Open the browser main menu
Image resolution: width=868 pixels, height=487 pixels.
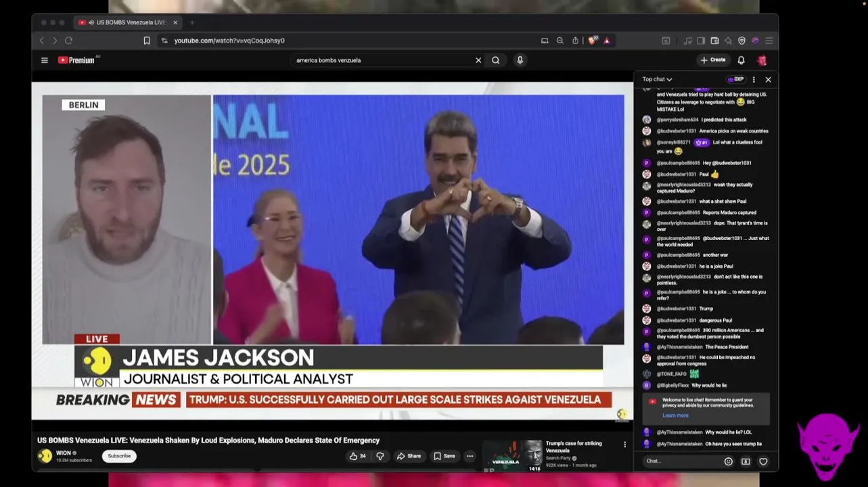769,41
